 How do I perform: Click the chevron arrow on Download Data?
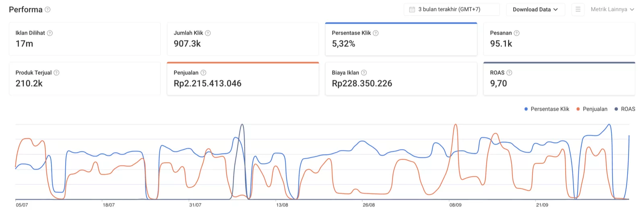click(555, 9)
